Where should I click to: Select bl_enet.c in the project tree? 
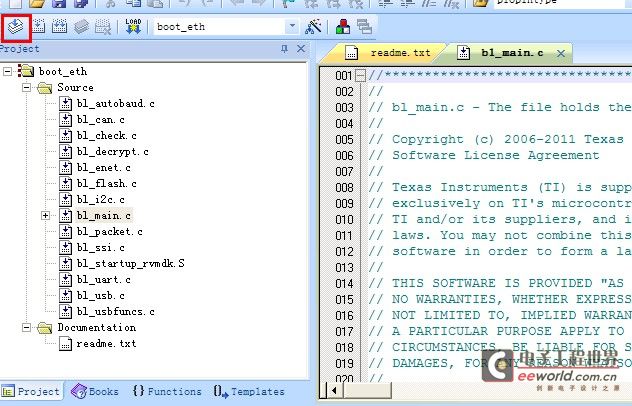[x=104, y=168]
